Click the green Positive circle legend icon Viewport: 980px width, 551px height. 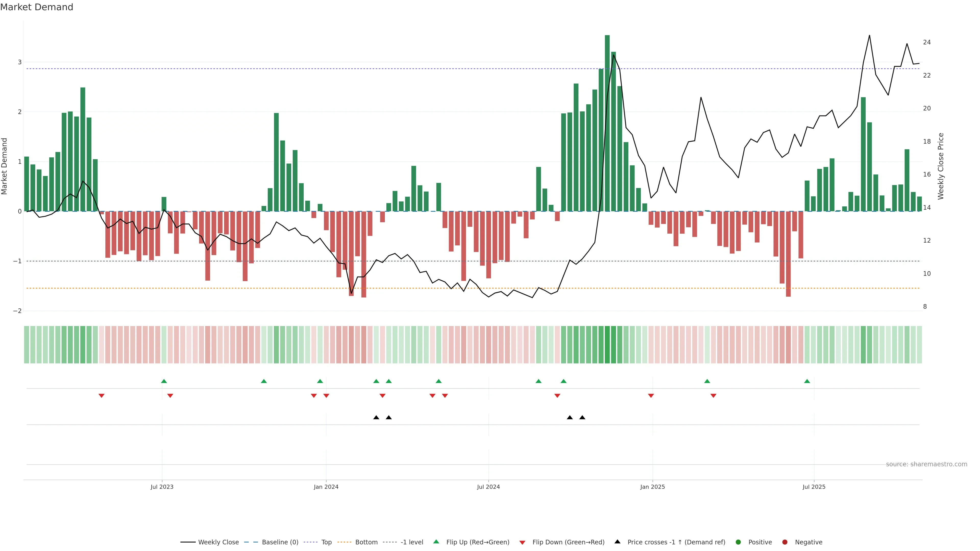click(738, 542)
